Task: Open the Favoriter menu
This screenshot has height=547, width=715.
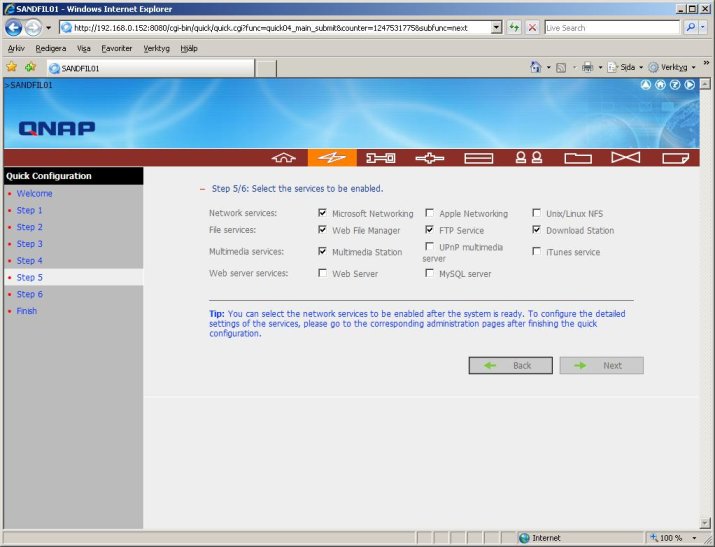Action: tap(116, 47)
